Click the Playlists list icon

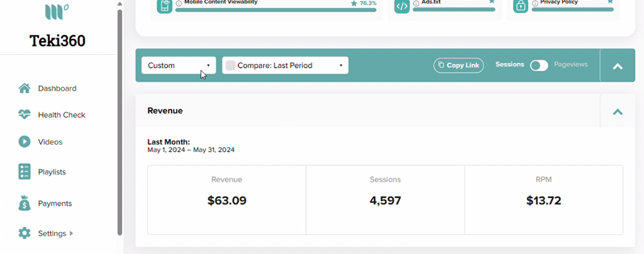pyautogui.click(x=25, y=172)
